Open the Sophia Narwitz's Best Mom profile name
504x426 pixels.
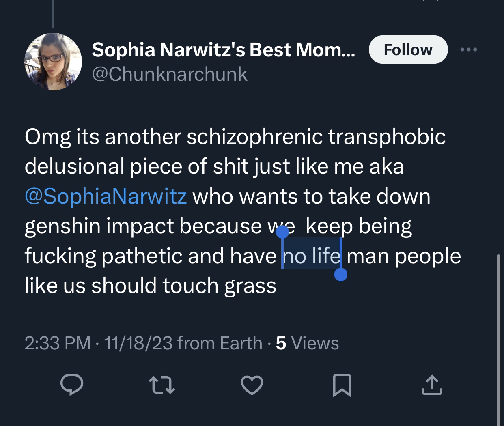(x=223, y=49)
